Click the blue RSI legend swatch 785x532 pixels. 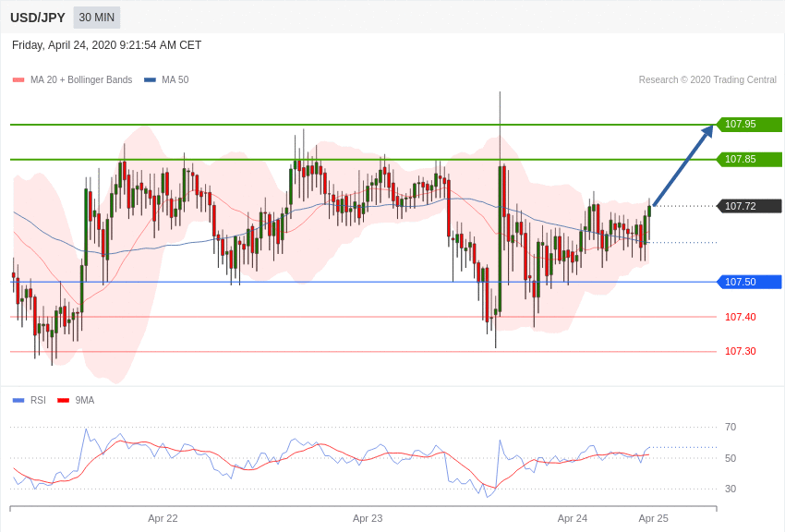(18, 400)
